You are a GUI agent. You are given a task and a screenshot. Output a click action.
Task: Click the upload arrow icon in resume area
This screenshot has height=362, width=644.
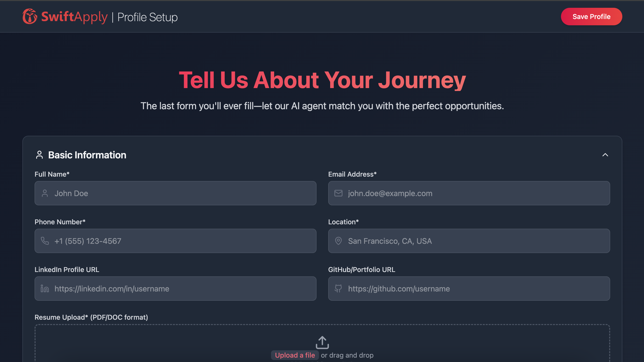coord(322,342)
